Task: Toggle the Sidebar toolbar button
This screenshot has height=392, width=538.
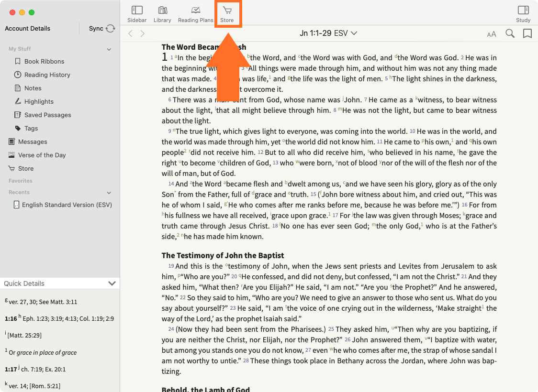Action: click(137, 14)
